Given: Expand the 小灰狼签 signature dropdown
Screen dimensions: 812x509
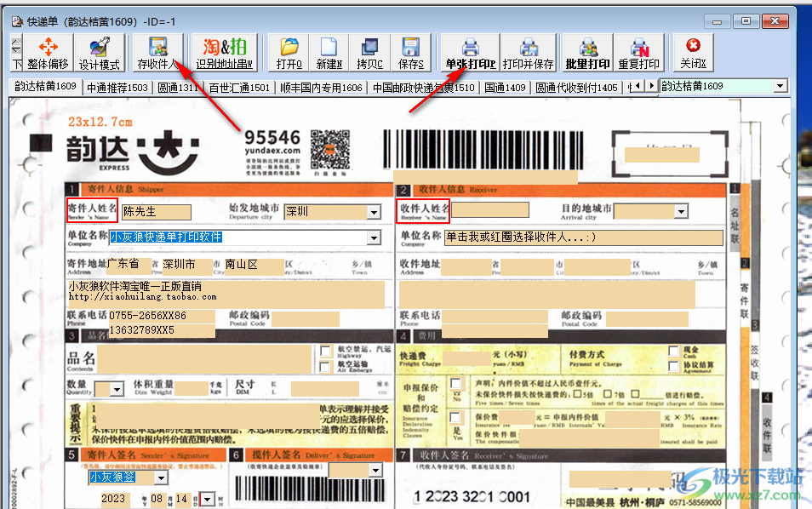Looking at the screenshot, I should coord(161,478).
